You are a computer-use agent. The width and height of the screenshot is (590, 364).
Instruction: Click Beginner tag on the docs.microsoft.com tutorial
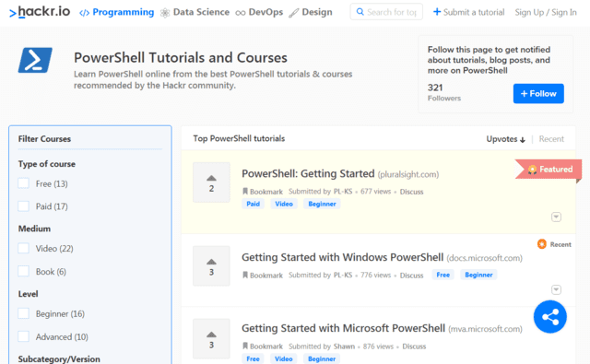[x=478, y=275]
